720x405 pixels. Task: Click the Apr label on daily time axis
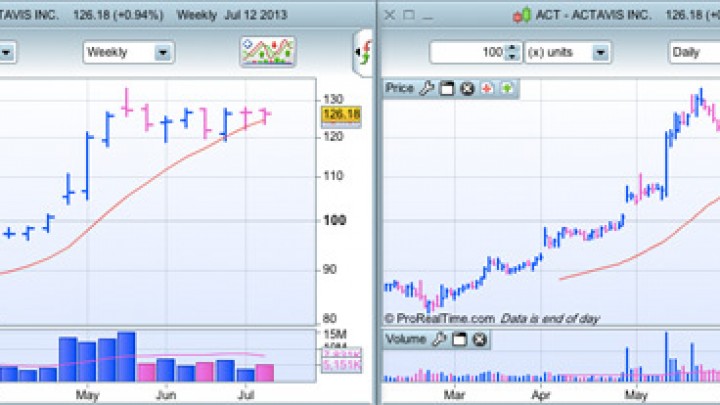(541, 395)
